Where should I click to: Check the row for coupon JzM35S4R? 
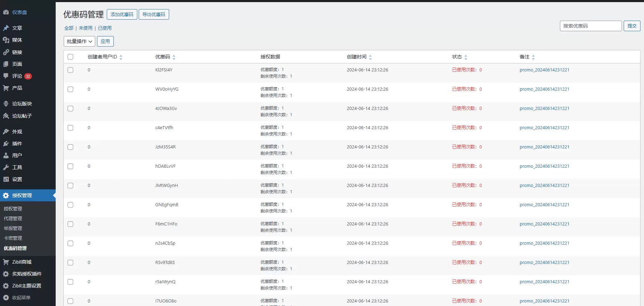pos(70,147)
